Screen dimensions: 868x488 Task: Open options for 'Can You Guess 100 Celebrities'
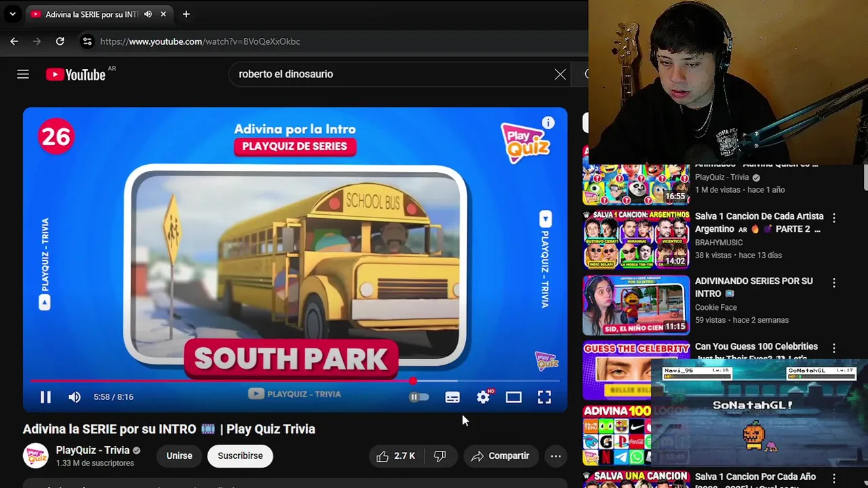pos(834,348)
